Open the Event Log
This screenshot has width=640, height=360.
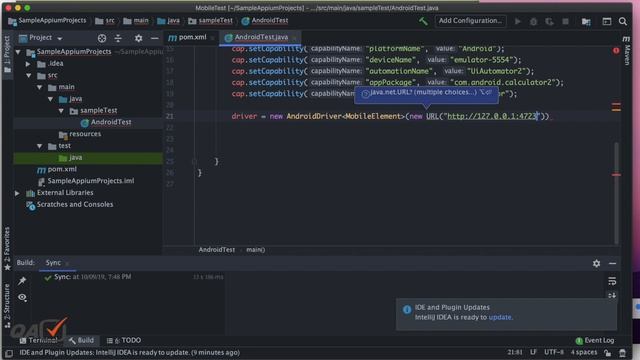click(x=595, y=340)
